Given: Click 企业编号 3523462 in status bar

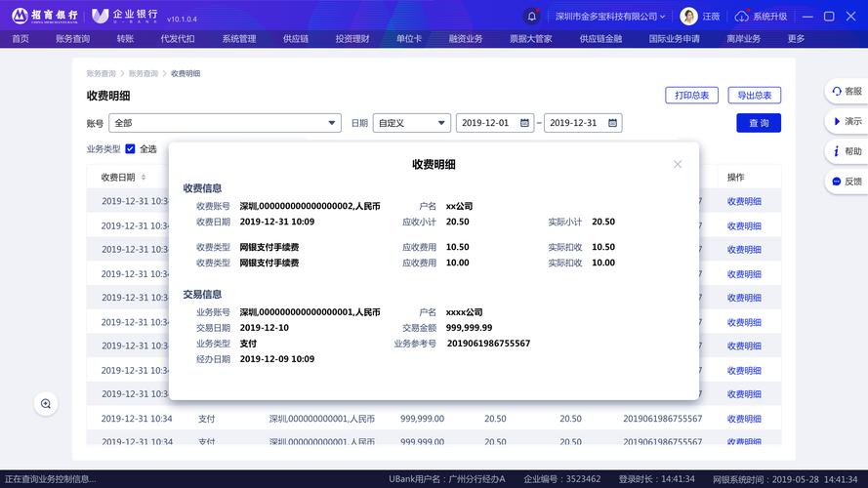Looking at the screenshot, I should click(x=561, y=479).
